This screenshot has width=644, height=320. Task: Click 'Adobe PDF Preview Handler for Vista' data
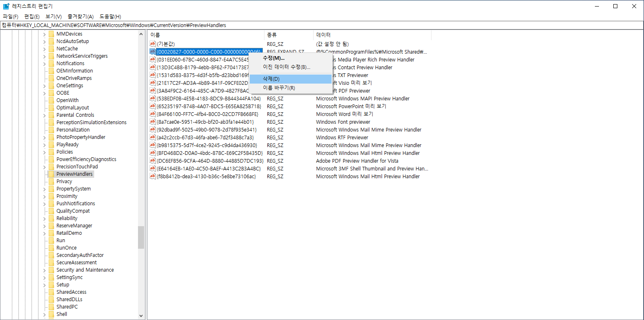point(357,161)
